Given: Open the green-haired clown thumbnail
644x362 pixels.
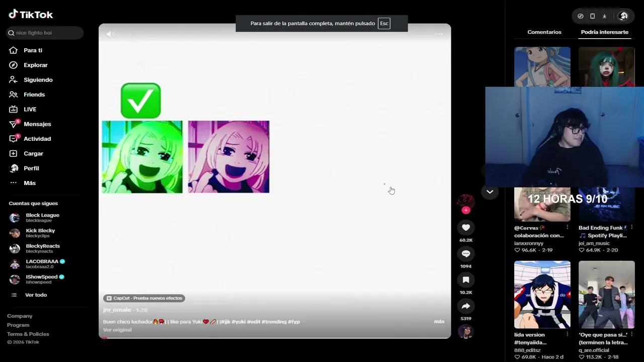Looking at the screenshot, I should point(607,67).
